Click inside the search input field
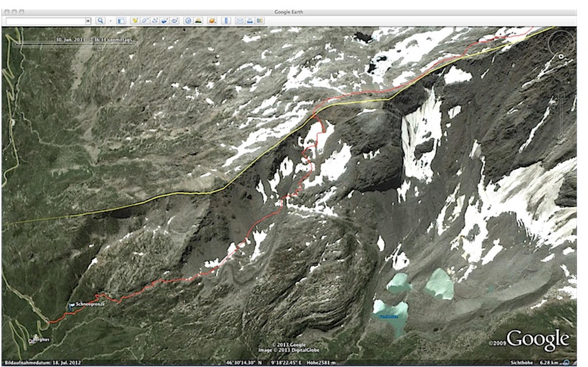Image resolution: width=588 pixels, height=367 pixels. pos(46,21)
